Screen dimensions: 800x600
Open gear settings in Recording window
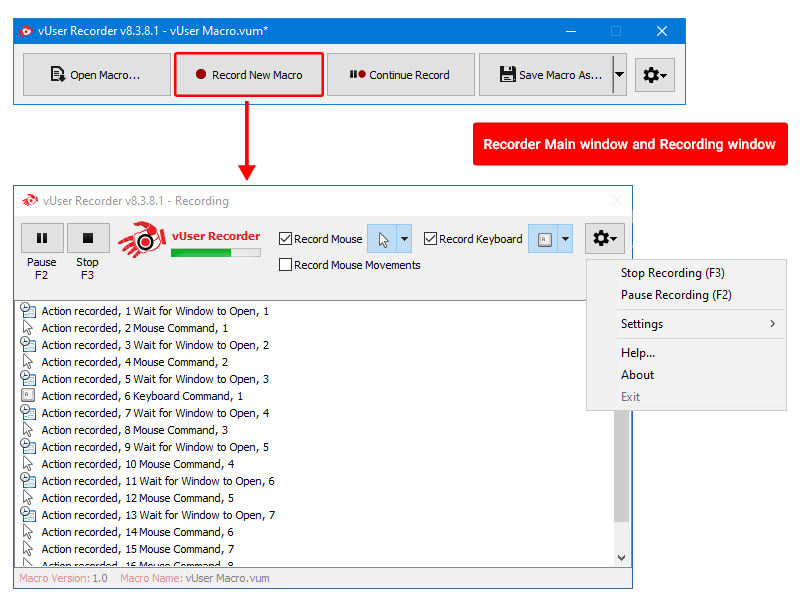(x=605, y=238)
